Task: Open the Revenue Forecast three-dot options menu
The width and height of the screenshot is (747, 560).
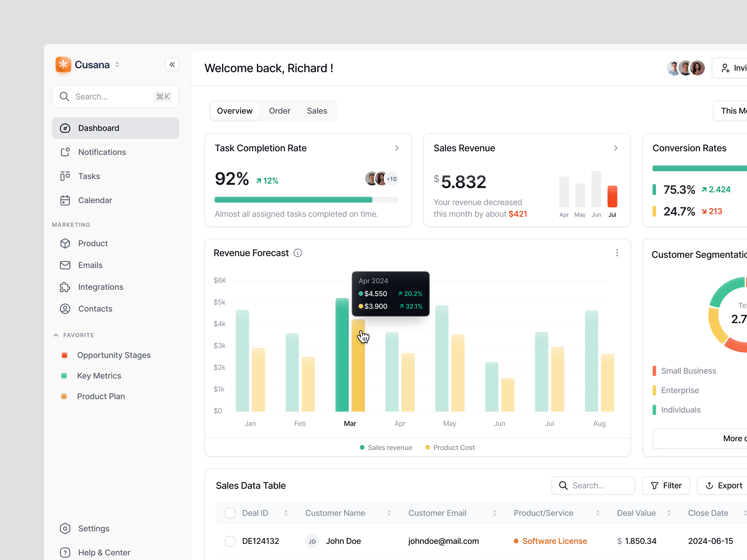Action: coord(617,253)
